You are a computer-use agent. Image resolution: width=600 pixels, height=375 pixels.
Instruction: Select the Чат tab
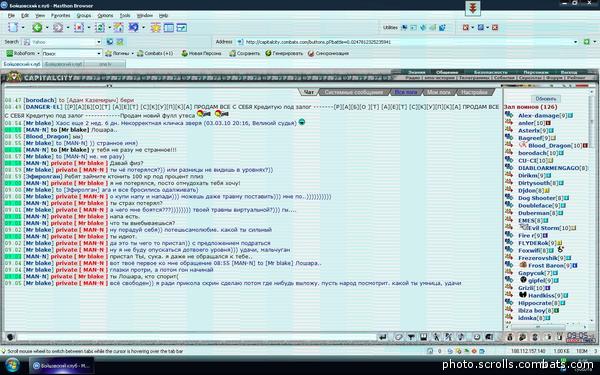coord(308,92)
